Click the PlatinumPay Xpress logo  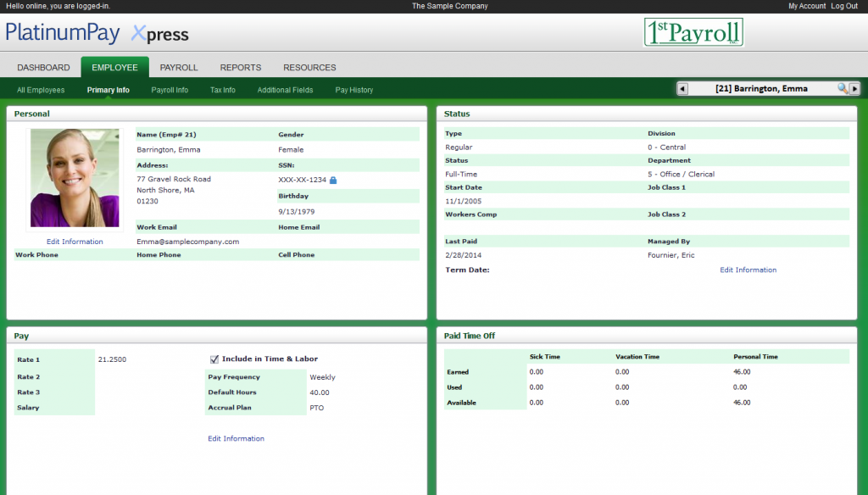click(97, 34)
